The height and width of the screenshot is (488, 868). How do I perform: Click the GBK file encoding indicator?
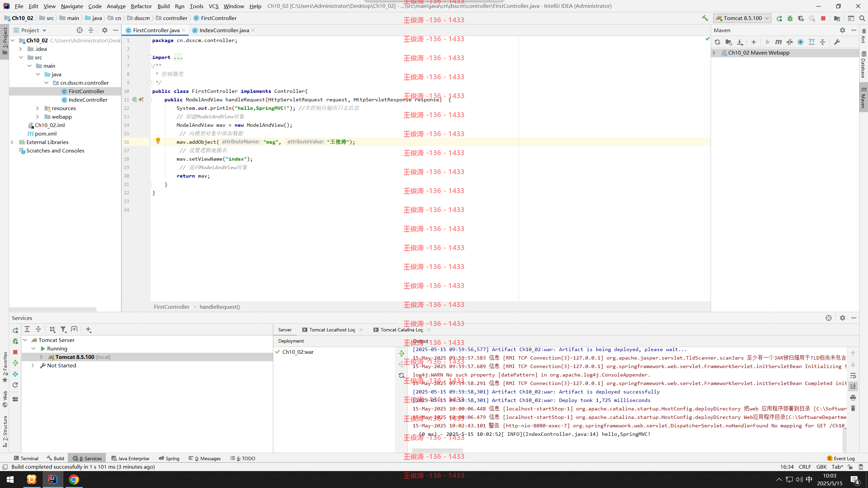pos(821,467)
